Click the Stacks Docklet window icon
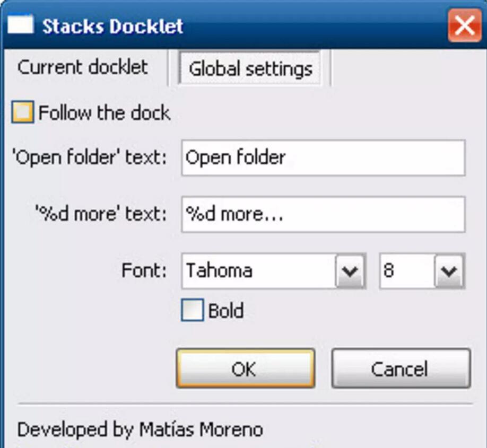487x448 pixels. click(x=21, y=25)
